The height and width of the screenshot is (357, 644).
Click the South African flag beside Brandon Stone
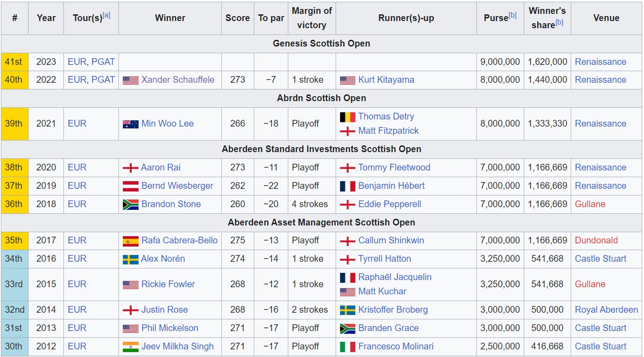pyautogui.click(x=130, y=204)
